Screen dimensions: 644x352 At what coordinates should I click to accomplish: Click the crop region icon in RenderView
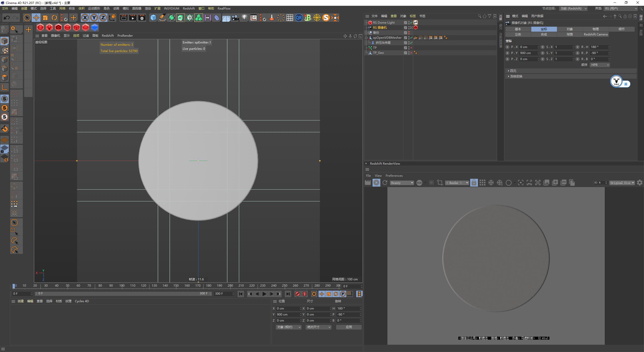(x=440, y=183)
